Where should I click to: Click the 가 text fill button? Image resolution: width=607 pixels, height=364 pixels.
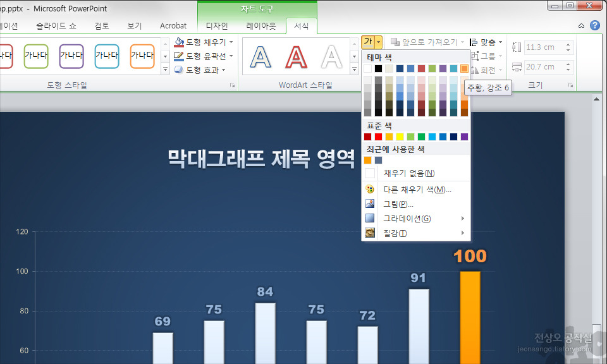368,42
